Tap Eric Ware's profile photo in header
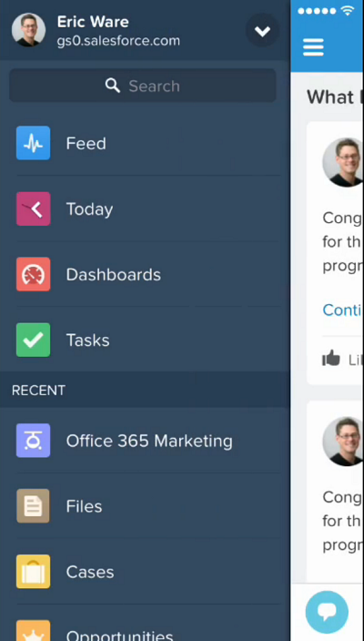The height and width of the screenshot is (641, 364). point(28,30)
